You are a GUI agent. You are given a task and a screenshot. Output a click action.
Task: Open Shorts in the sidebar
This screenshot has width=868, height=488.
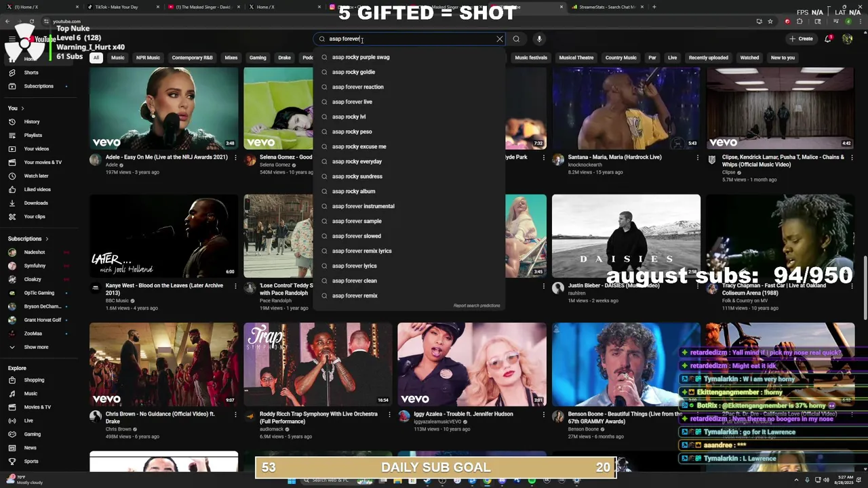pyautogui.click(x=39, y=73)
